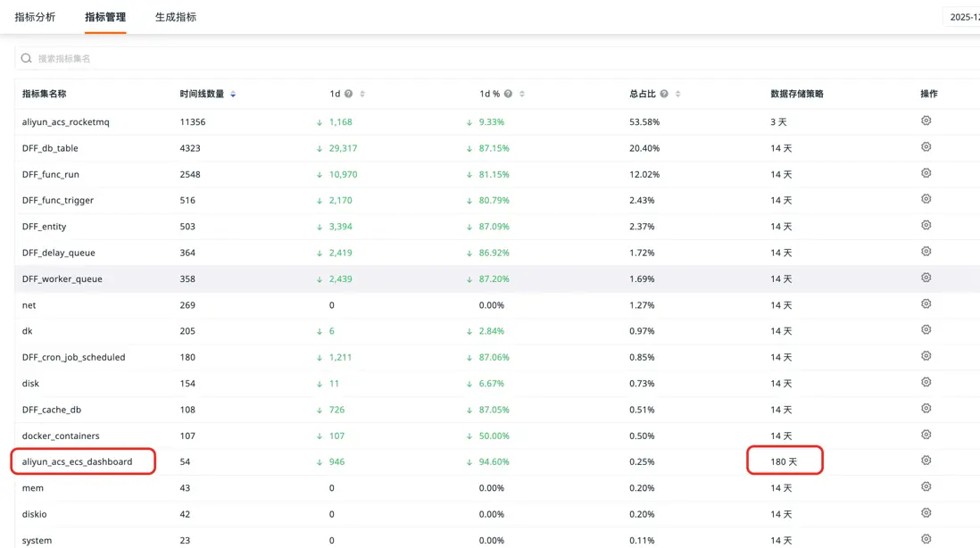The height and width of the screenshot is (548, 980).
Task: Show help tooltip icon beside 1d column
Action: [348, 94]
